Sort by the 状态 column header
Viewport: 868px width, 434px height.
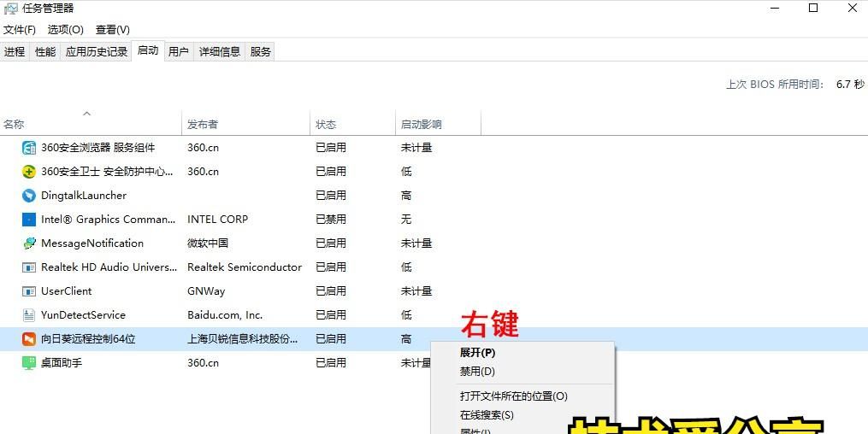click(x=352, y=125)
